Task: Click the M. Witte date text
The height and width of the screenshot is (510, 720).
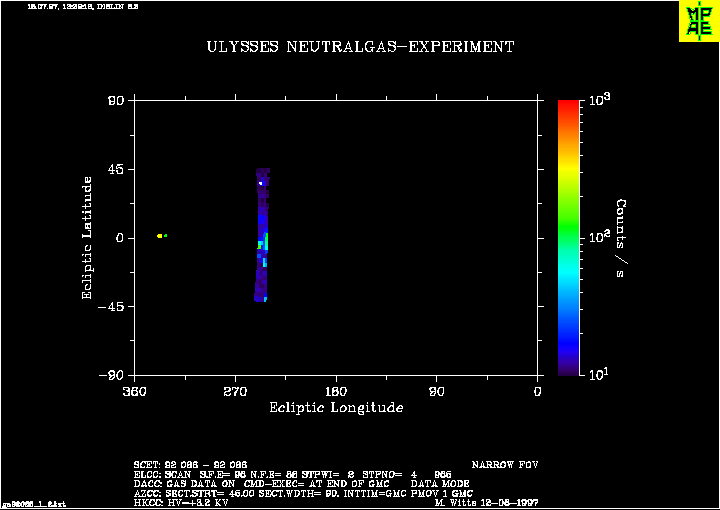Action: (486, 503)
